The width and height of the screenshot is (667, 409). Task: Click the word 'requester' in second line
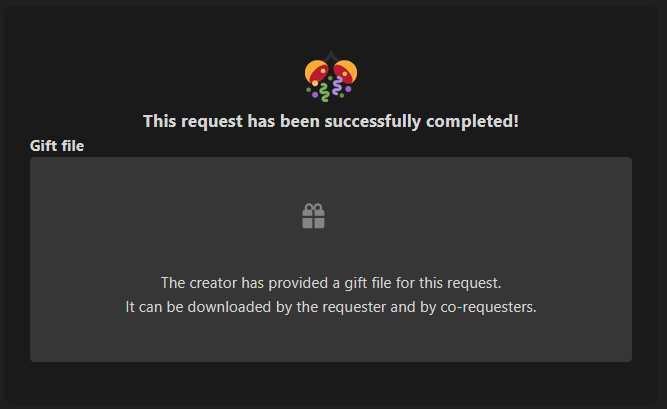[x=354, y=307]
